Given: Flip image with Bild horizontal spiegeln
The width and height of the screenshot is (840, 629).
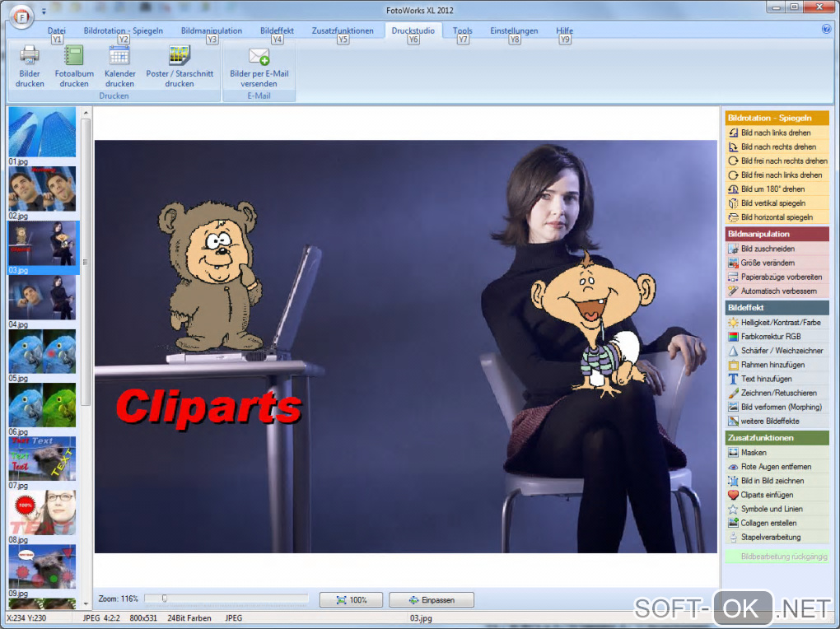Looking at the screenshot, I should 777,217.
